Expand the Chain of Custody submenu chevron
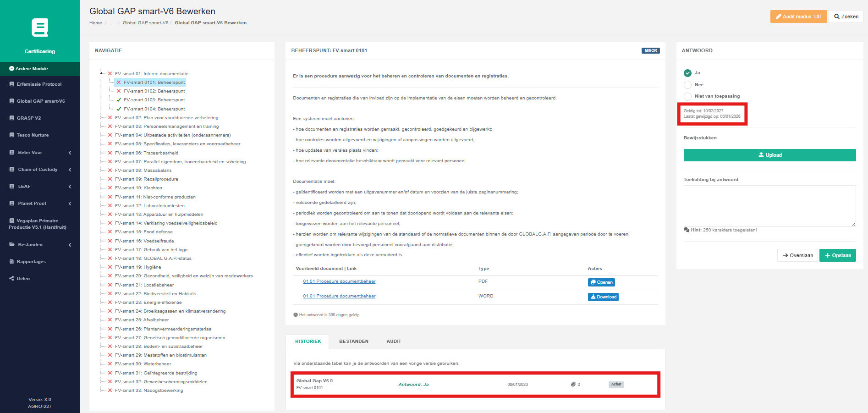 click(70, 170)
